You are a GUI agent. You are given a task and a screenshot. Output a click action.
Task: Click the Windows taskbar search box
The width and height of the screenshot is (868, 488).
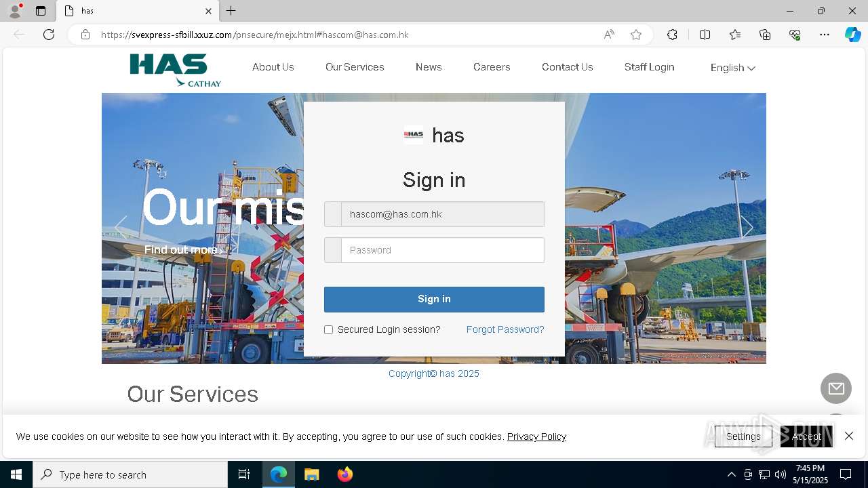coord(130,474)
